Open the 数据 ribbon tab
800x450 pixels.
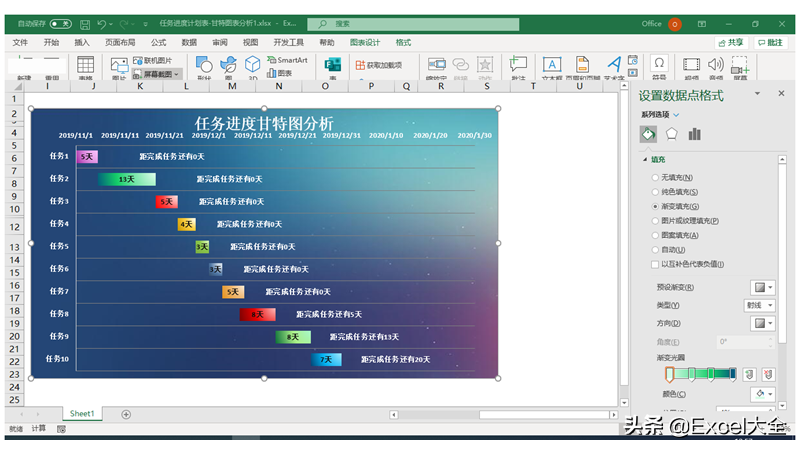point(189,42)
